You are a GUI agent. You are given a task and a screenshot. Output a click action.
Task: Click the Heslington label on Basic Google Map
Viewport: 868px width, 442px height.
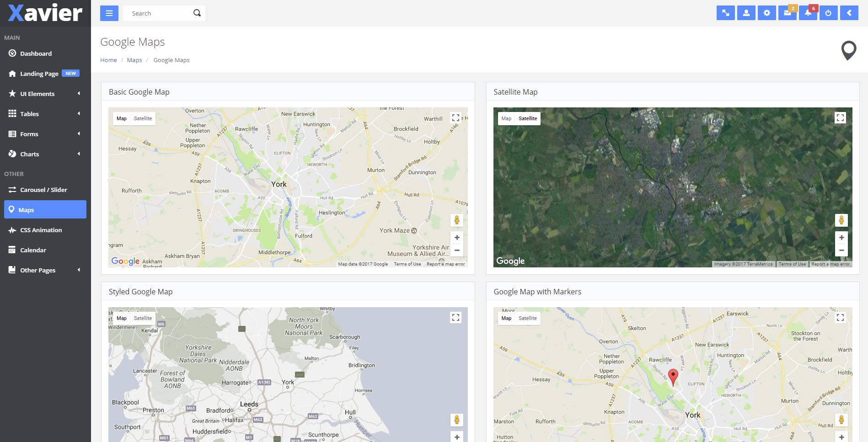click(332, 213)
